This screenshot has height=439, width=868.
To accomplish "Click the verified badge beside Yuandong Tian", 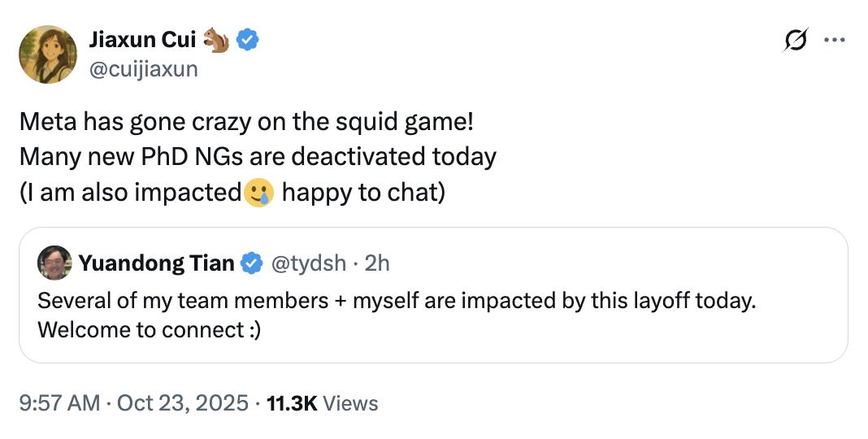I will click(x=252, y=263).
